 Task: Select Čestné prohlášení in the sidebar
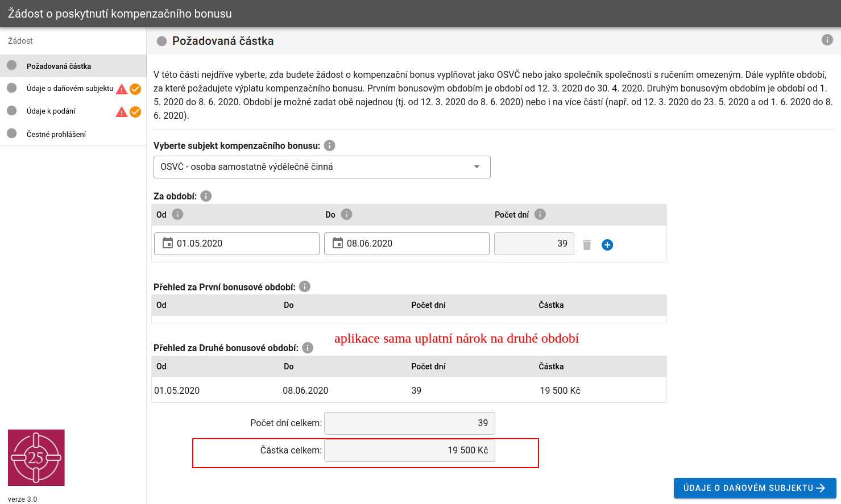click(x=56, y=134)
